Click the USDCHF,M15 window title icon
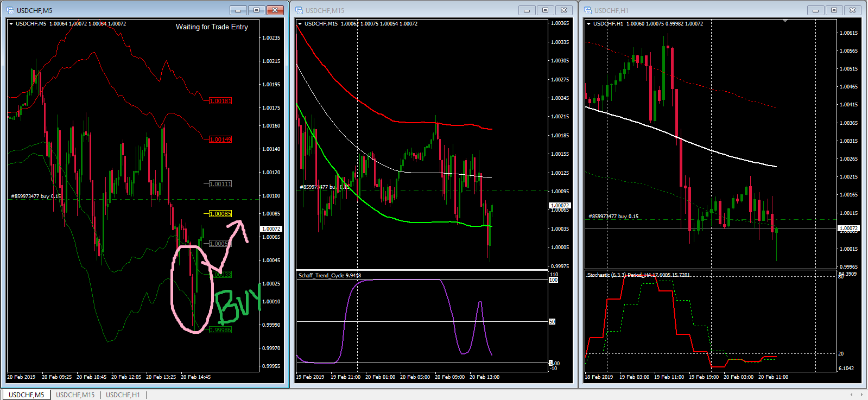Viewport: 868px width, 400px height. pos(299,10)
